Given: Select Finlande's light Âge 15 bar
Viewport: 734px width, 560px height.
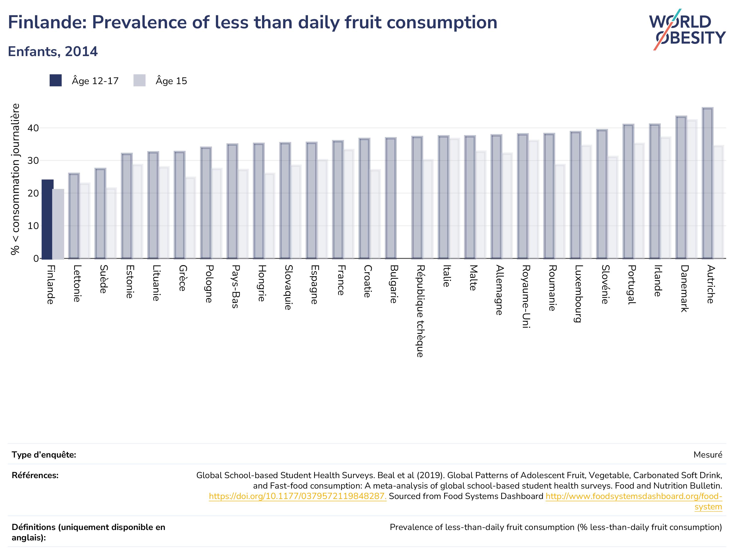Looking at the screenshot, I should click(x=58, y=224).
